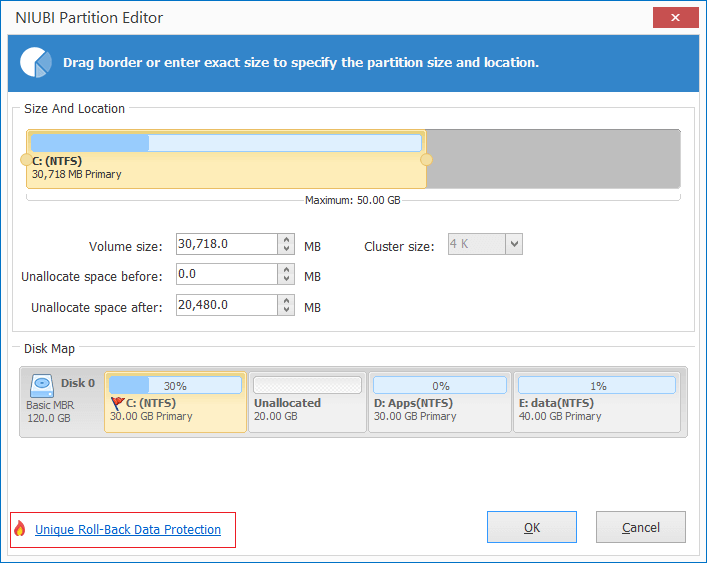The height and width of the screenshot is (563, 707).
Task: Click the Unallocate space after field
Action: (227, 305)
